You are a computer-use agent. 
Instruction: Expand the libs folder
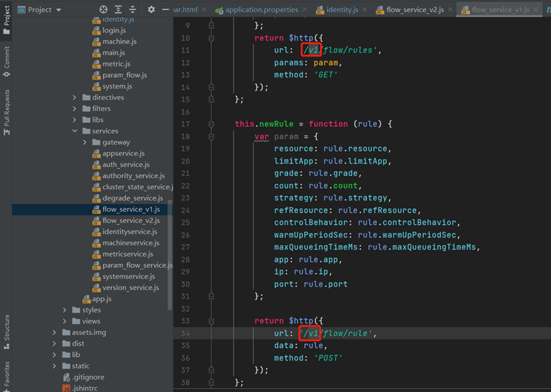(x=75, y=119)
